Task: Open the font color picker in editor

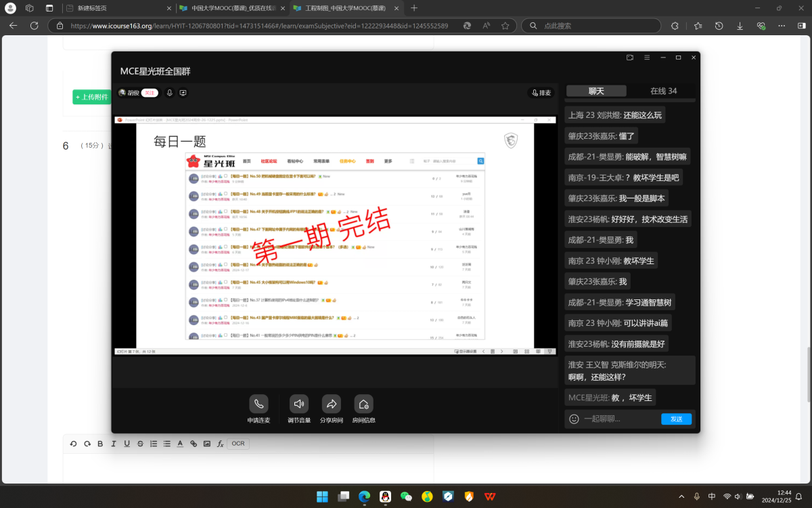Action: (180, 444)
